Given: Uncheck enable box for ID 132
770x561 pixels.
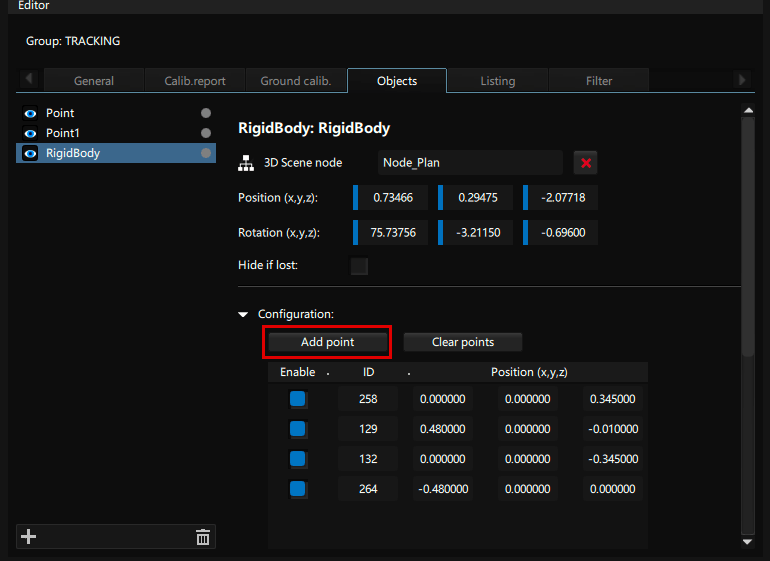Looking at the screenshot, I should (x=298, y=459).
